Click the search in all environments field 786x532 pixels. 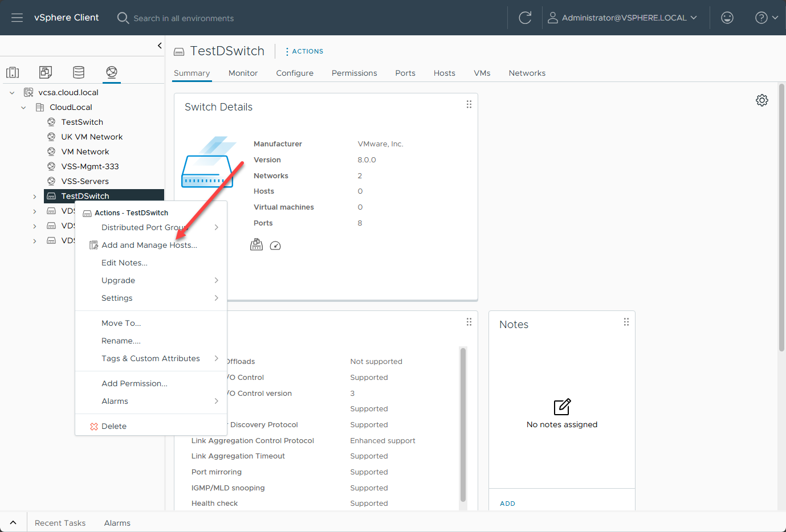click(184, 18)
